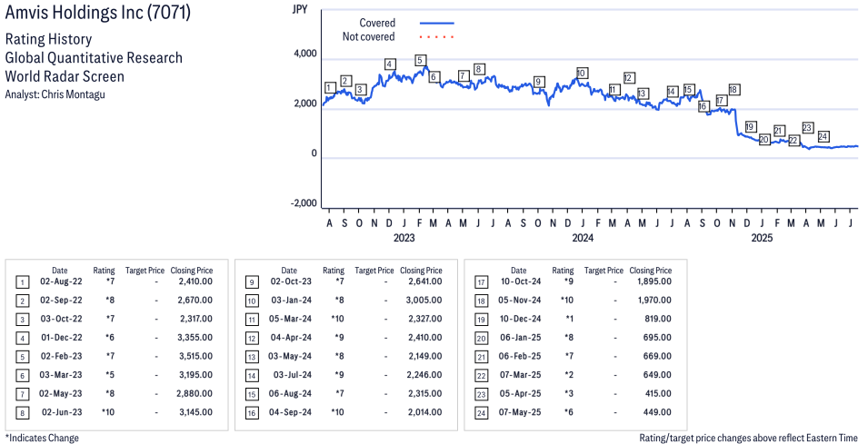Select the date 01-Dec-22
Viewport: 868px width, 444px height.
pos(61,337)
